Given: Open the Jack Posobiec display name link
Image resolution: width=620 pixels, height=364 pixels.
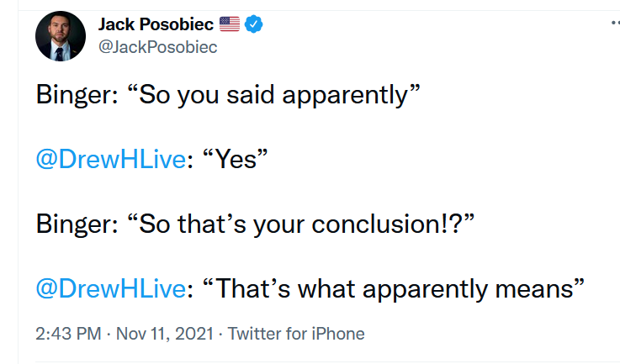Looking at the screenshot, I should click(x=156, y=24).
